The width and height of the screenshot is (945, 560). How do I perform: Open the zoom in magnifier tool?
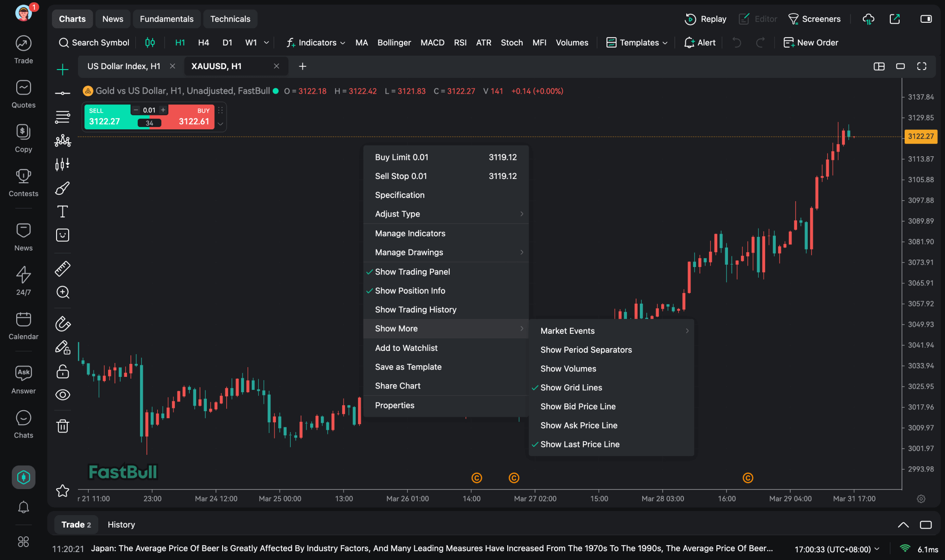63,292
